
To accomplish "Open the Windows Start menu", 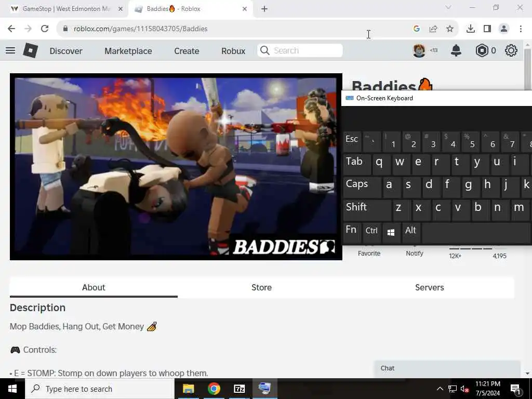I will [12, 389].
